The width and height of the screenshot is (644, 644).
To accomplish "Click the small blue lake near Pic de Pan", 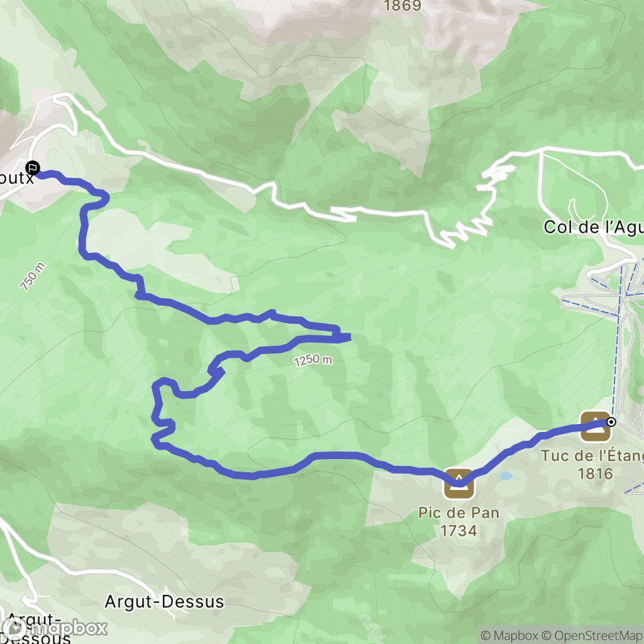I will pyautogui.click(x=506, y=476).
